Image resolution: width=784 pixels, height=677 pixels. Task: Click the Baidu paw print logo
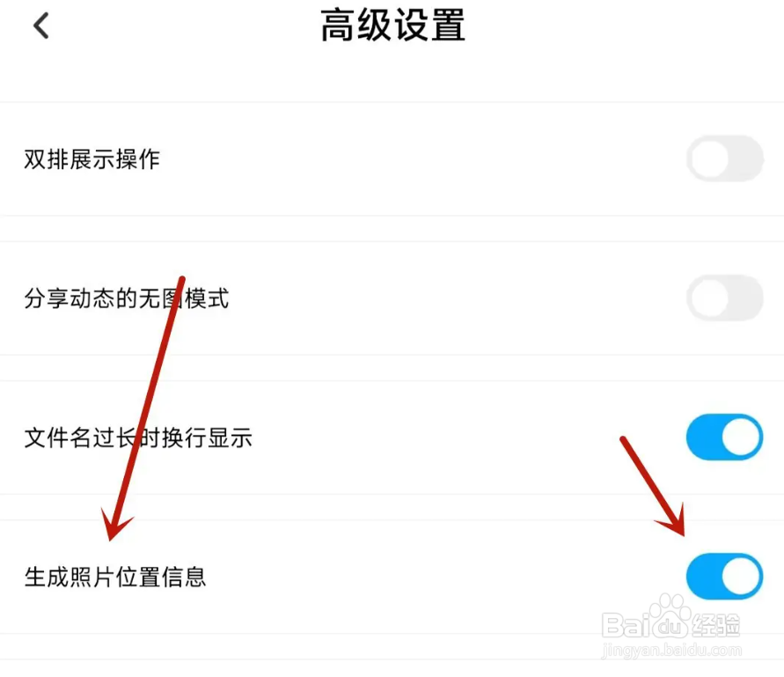[x=670, y=616]
